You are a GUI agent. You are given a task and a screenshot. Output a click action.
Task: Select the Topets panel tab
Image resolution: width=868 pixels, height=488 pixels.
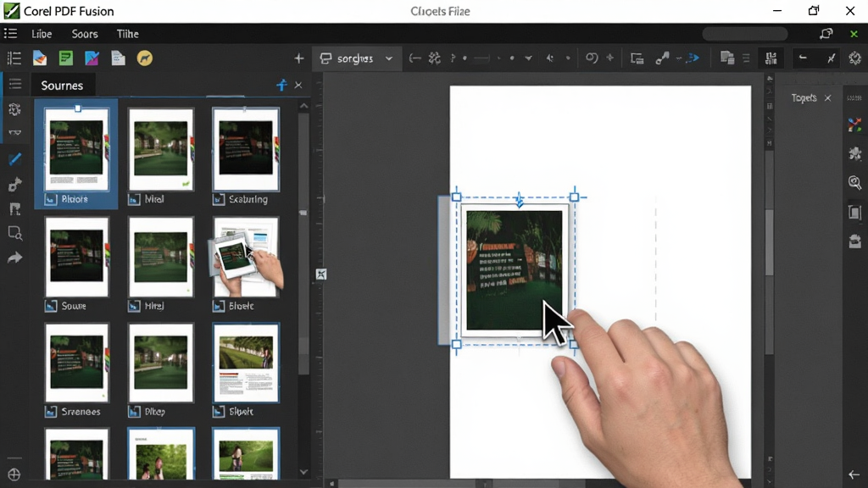tap(804, 98)
